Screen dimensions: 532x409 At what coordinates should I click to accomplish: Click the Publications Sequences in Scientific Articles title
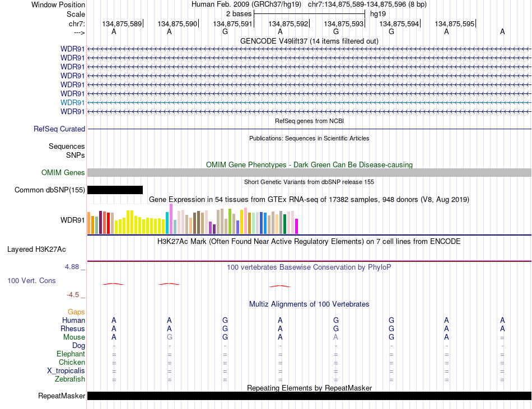[309, 138]
